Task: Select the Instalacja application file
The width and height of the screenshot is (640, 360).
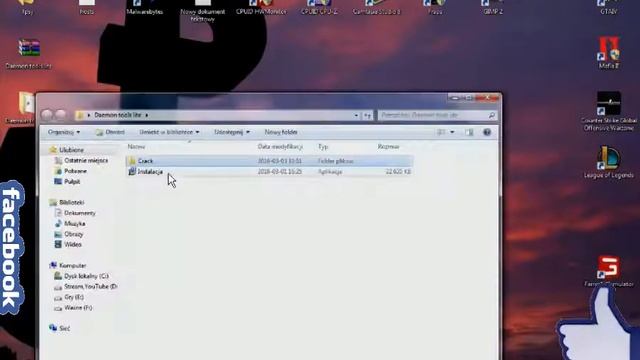Action: click(x=150, y=172)
